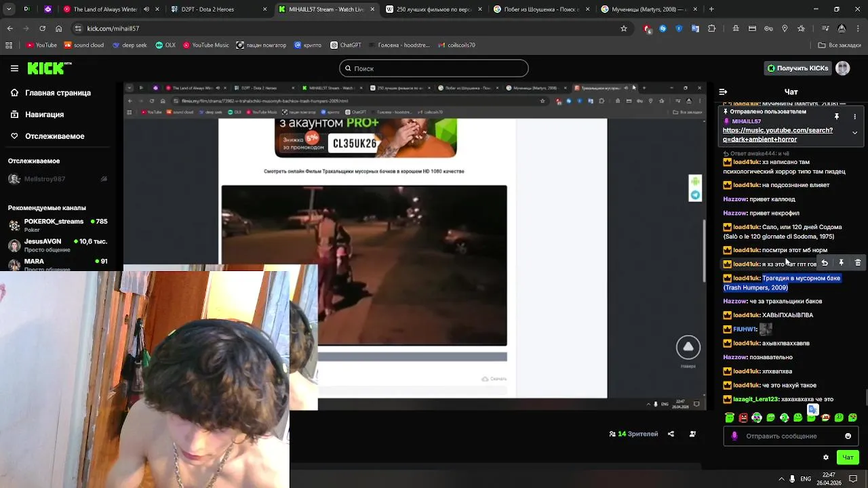Delete the highlighted load4luk message
The image size is (868, 488).
click(x=858, y=263)
